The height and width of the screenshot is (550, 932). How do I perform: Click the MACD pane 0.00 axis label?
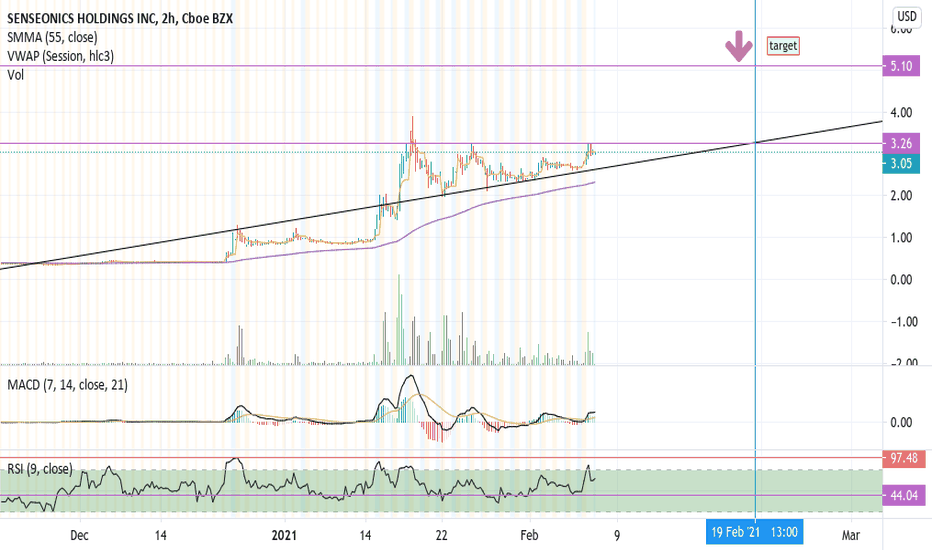click(901, 422)
